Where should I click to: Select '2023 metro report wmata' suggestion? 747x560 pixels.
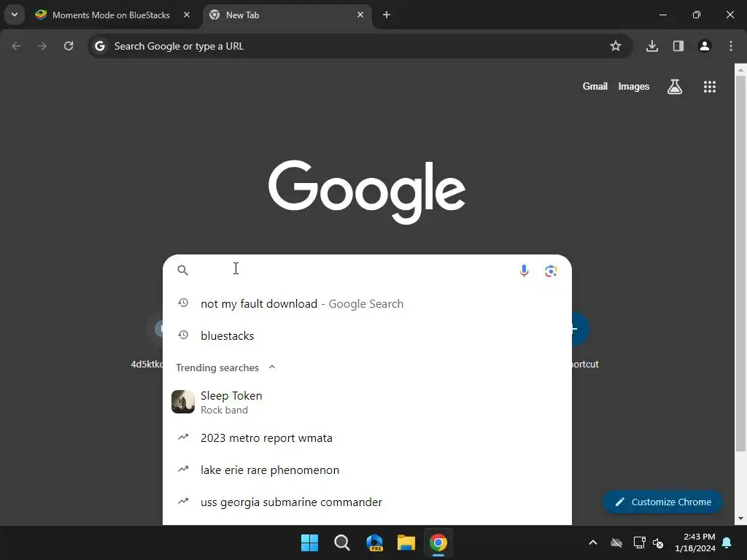pos(367,438)
